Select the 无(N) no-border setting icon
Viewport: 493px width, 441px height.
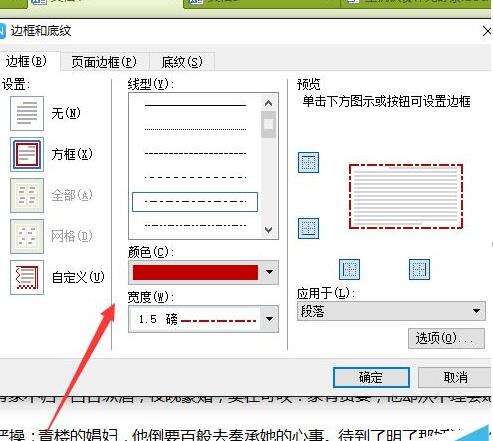click(27, 114)
